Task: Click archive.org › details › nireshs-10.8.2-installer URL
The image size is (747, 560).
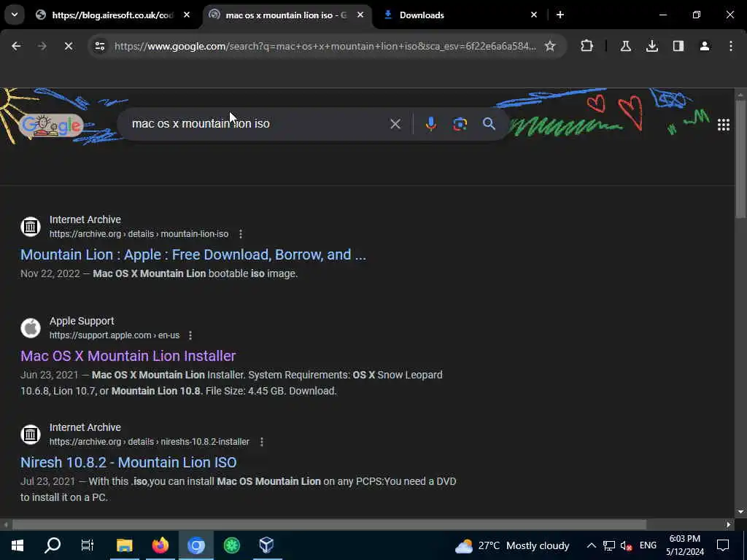Action: point(149,442)
